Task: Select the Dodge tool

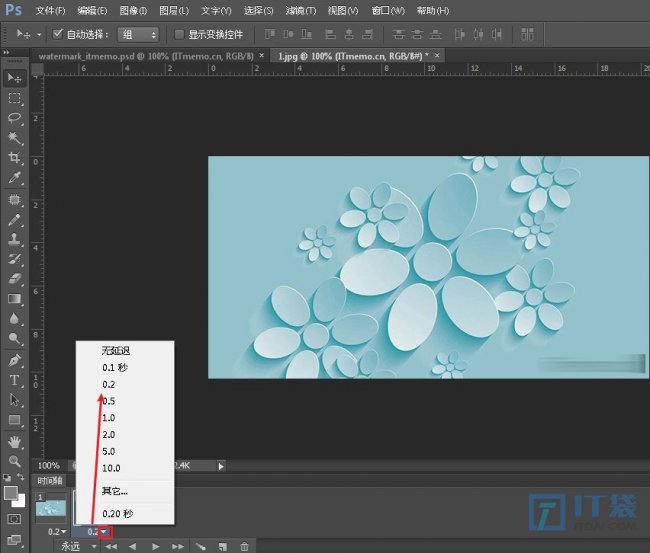Action: pos(14,339)
